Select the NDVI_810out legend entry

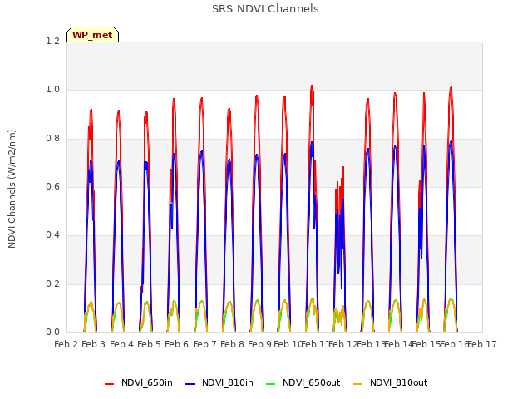click(x=390, y=383)
